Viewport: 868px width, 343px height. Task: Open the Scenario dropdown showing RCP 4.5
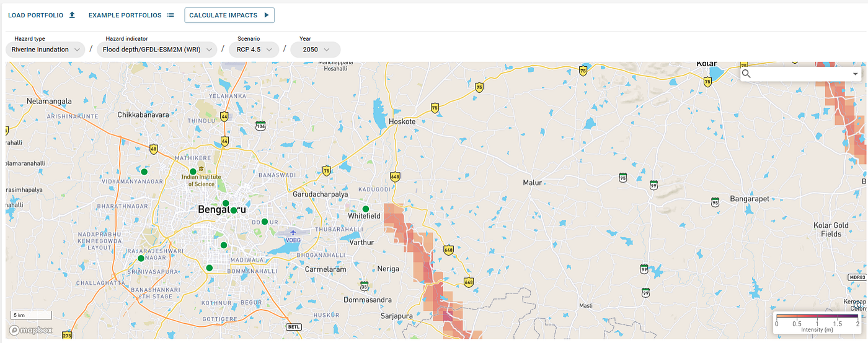[x=254, y=50]
